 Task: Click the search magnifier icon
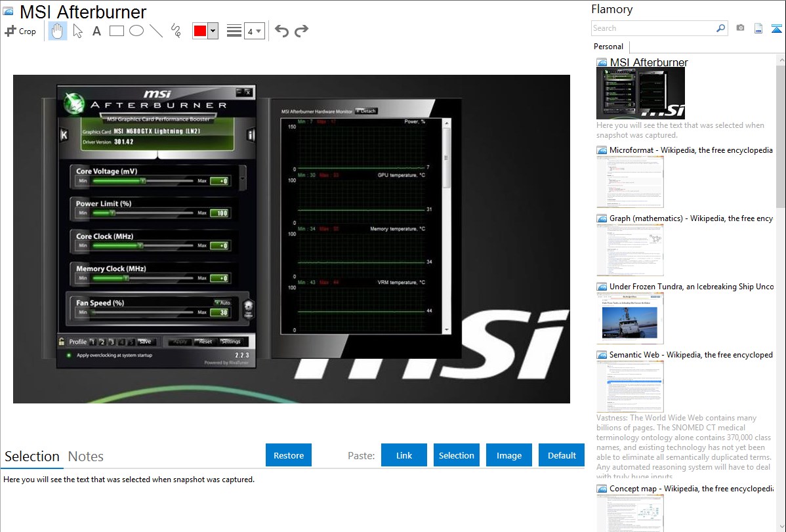(x=721, y=28)
